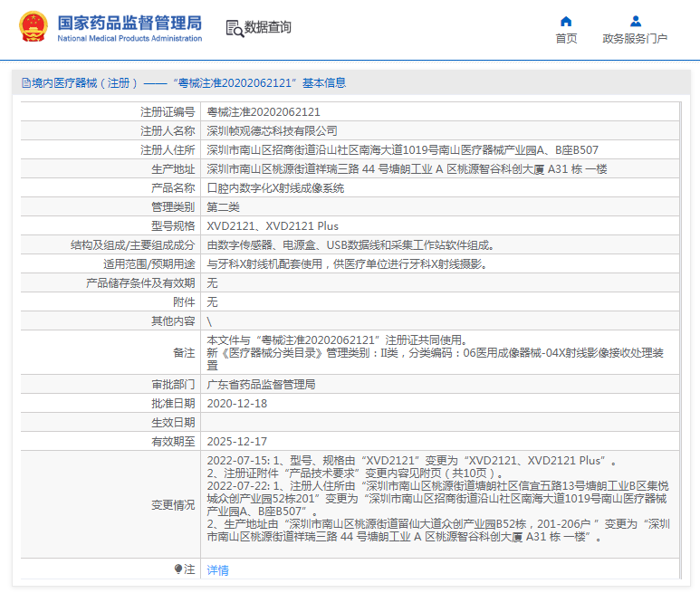Click the 有效期至 label cell

pyautogui.click(x=110, y=441)
